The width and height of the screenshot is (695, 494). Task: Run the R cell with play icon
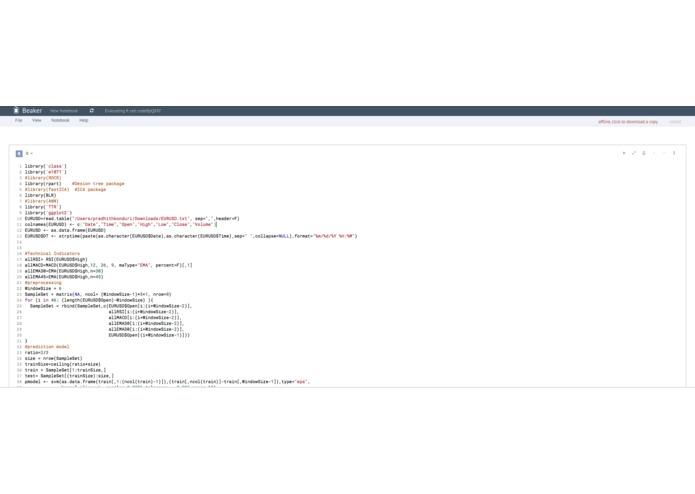coord(624,153)
